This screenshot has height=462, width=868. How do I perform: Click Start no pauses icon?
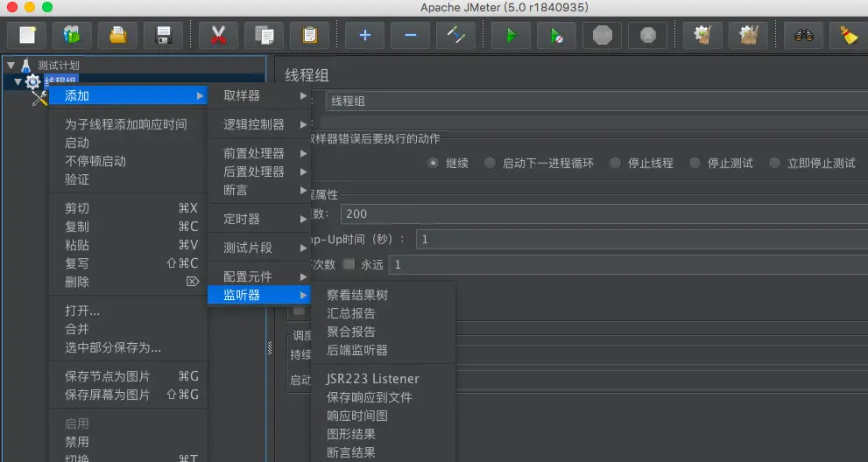click(556, 35)
